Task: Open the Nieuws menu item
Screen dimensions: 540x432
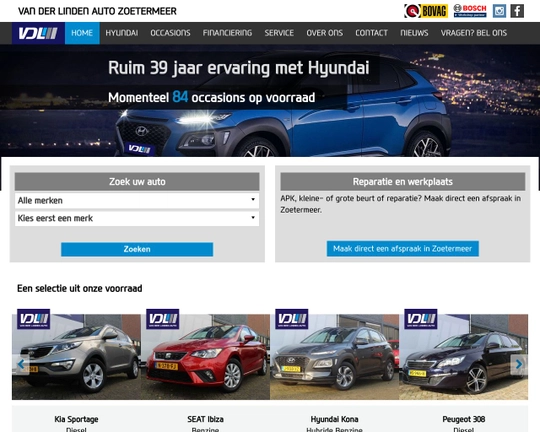Action: (414, 33)
